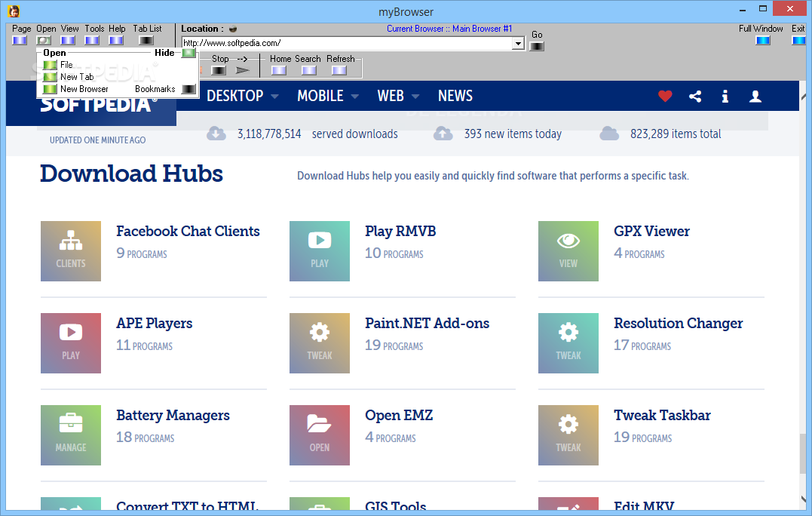Click the File green button
The image size is (812, 516).
pos(51,65)
